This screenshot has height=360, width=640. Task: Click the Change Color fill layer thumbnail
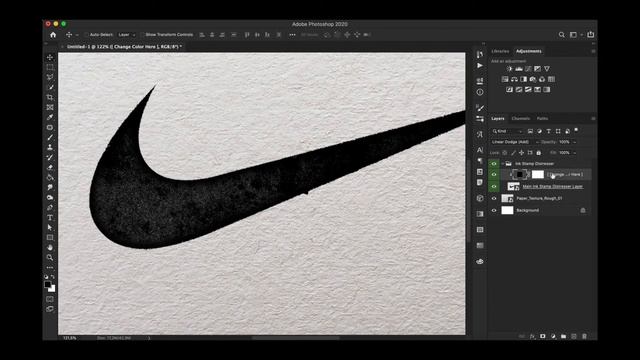click(519, 174)
